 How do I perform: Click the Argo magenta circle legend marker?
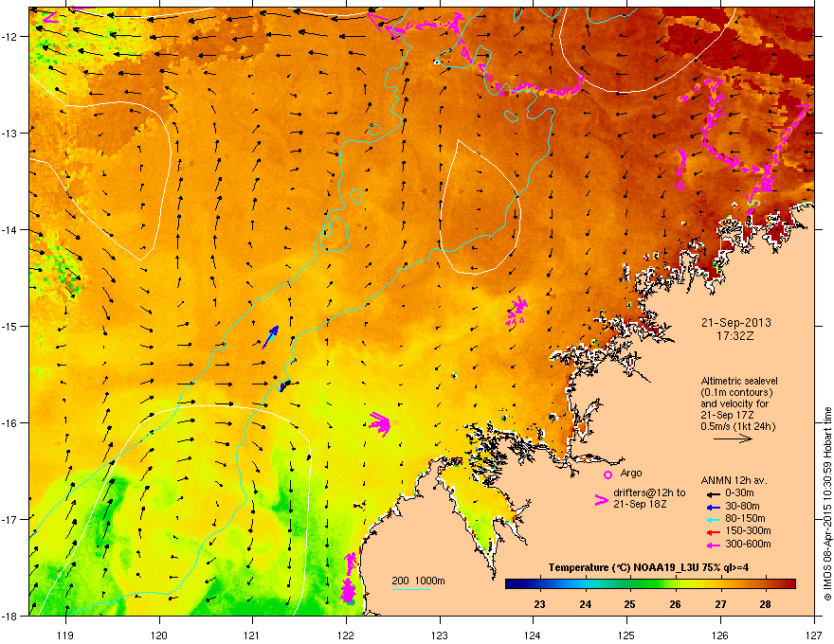pos(607,474)
